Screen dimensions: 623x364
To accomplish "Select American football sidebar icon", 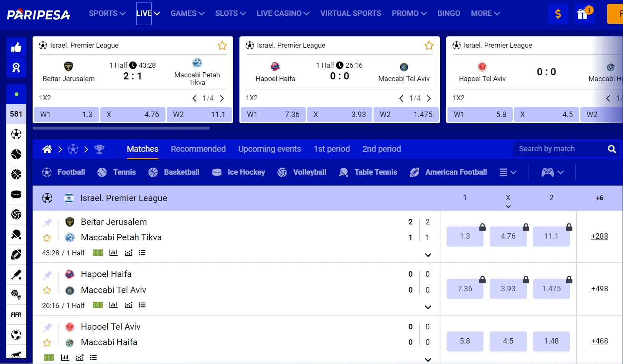I will [x=16, y=255].
